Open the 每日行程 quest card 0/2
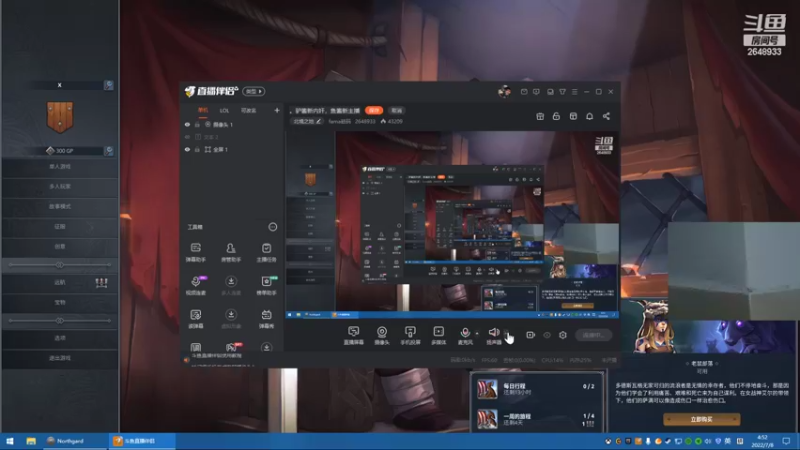 tap(536, 389)
